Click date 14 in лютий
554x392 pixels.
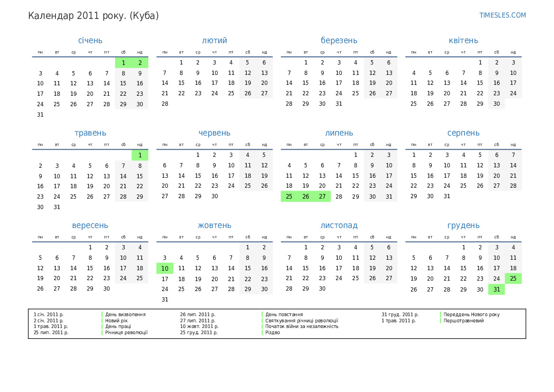coord(164,83)
